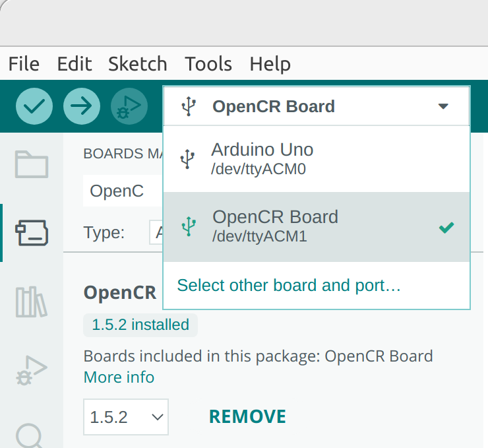This screenshot has width=488, height=448.
Task: Click USB icon beside Arduino Uno entry
Action: tap(187, 159)
